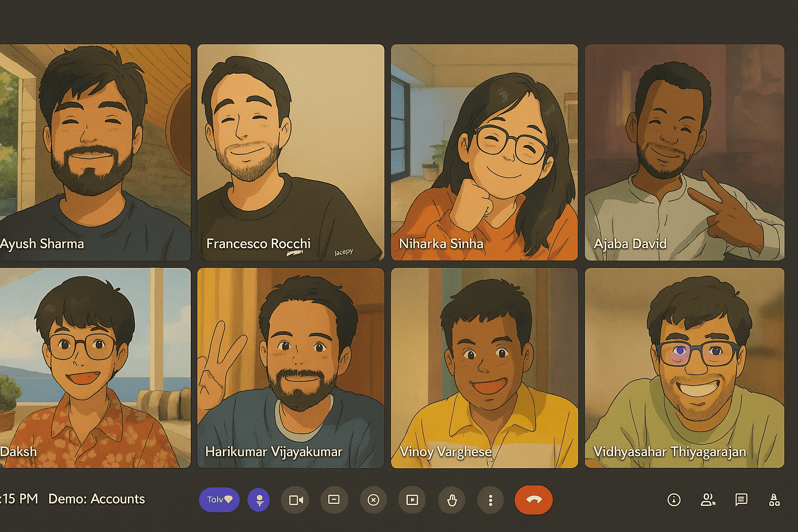
Task: Click the purple 'Tolv' pill button
Action: 219,500
